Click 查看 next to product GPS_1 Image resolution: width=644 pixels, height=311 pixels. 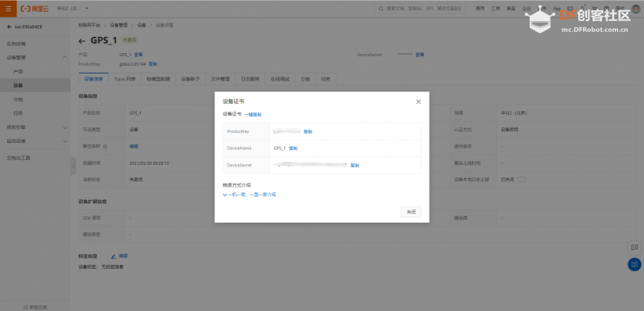(139, 55)
